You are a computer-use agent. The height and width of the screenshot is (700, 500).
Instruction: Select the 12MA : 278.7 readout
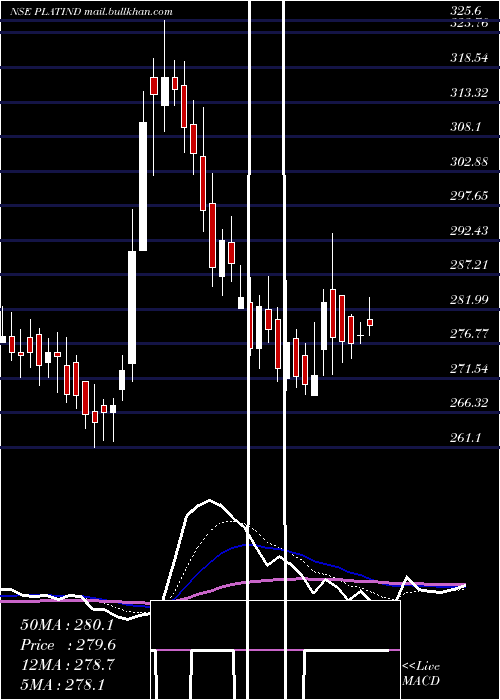click(67, 665)
